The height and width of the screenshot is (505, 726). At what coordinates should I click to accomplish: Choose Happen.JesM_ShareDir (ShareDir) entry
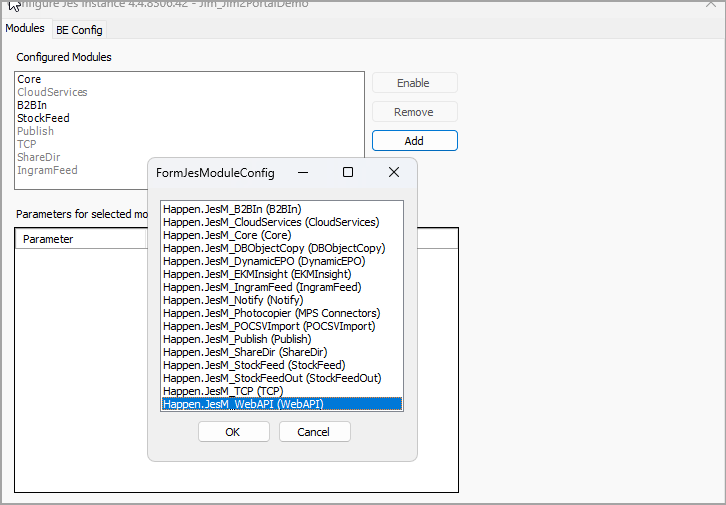coord(282,352)
